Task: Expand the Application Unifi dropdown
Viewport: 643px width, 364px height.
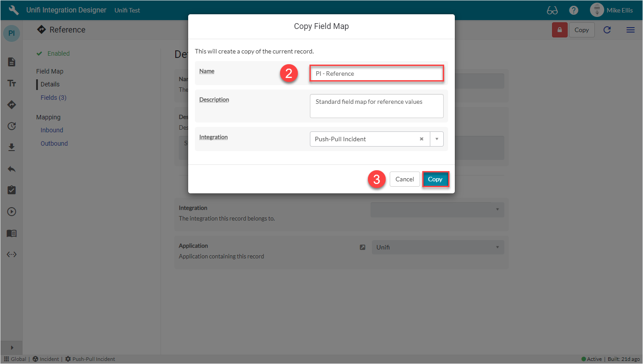Action: point(497,247)
